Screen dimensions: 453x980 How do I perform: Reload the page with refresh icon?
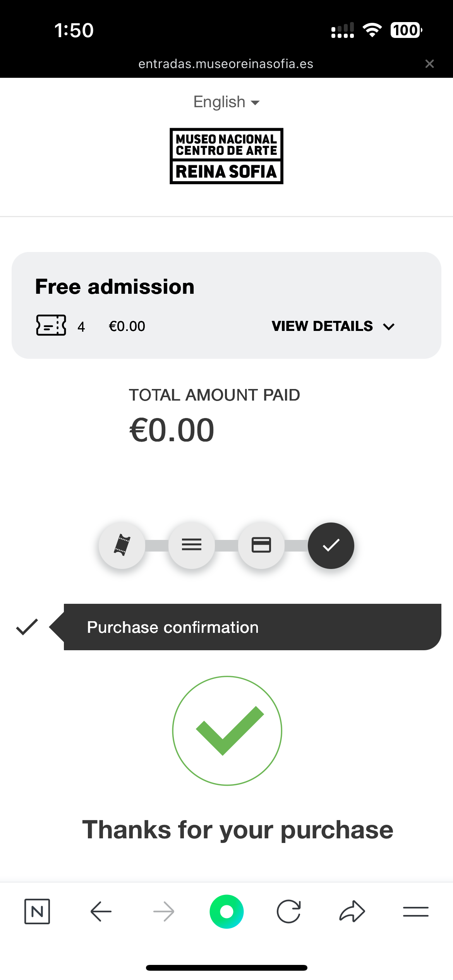tap(289, 911)
